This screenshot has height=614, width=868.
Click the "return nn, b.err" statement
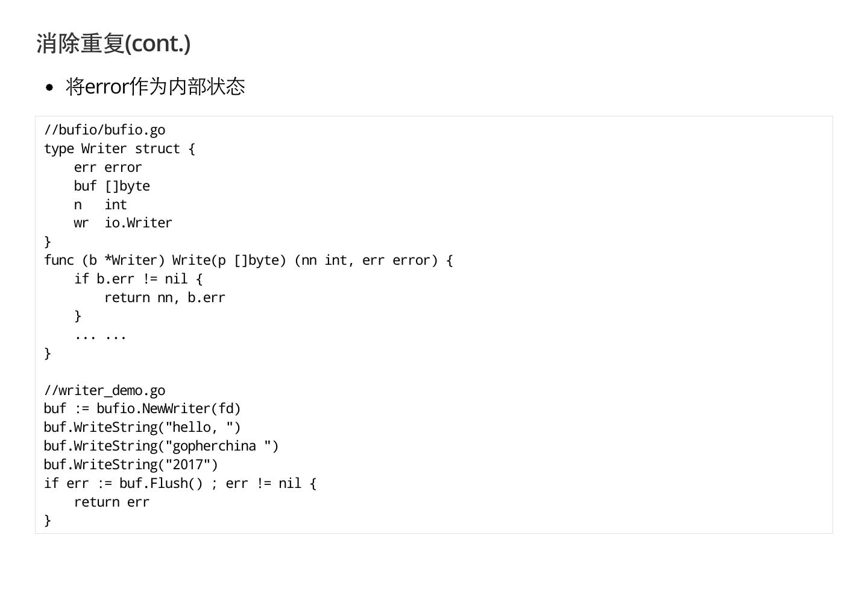click(165, 298)
